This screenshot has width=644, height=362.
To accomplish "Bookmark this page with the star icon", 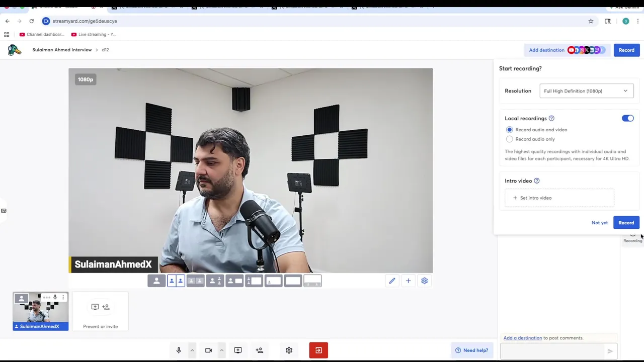I will coord(591,21).
